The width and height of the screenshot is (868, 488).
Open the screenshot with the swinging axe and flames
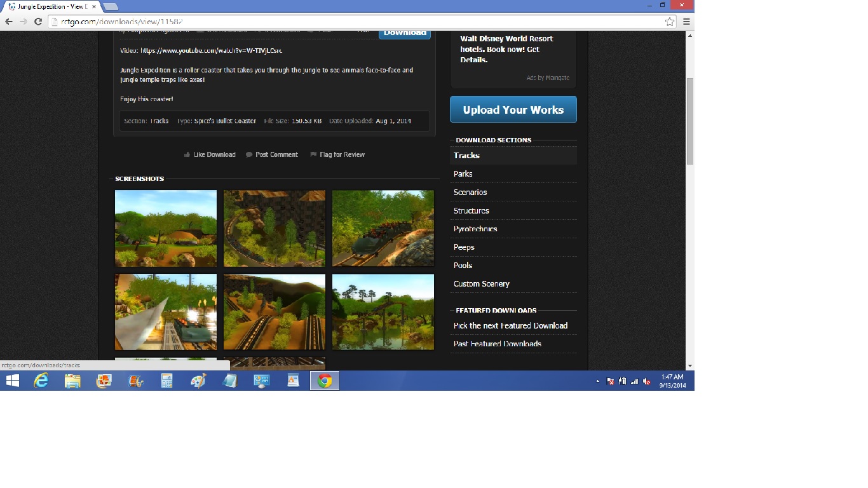(x=166, y=312)
